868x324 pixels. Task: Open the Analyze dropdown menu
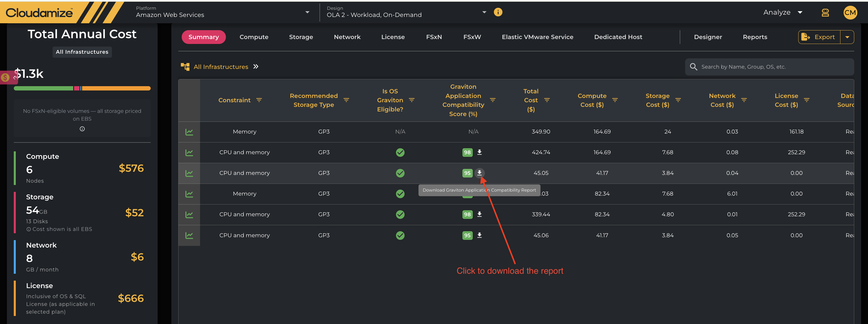[x=783, y=12]
